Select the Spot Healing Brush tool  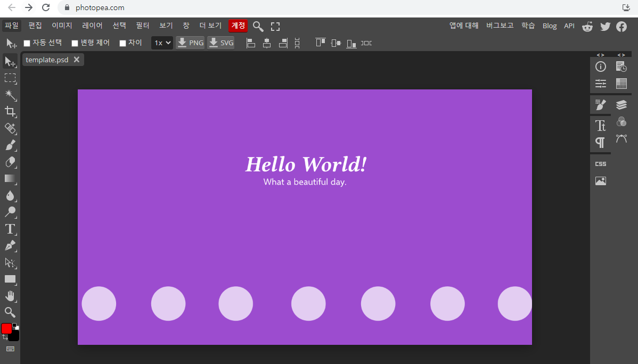[x=10, y=129]
